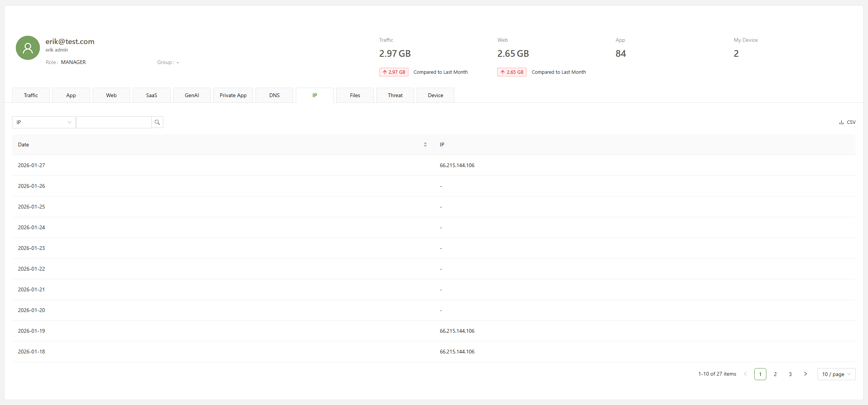Click the green user avatar icon

point(28,48)
